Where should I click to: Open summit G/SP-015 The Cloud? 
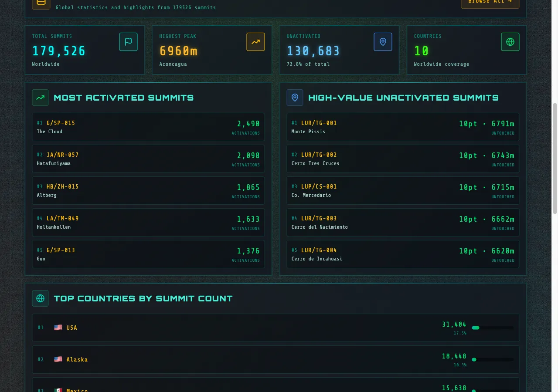click(x=148, y=127)
